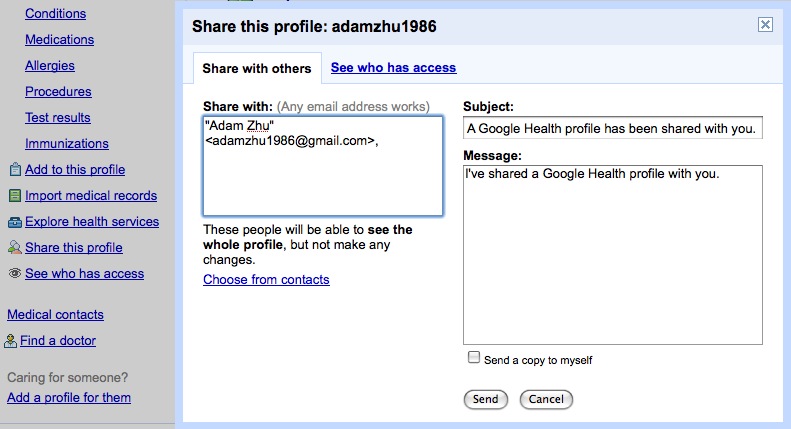
Task: Select the Share with others tab
Action: pos(257,69)
